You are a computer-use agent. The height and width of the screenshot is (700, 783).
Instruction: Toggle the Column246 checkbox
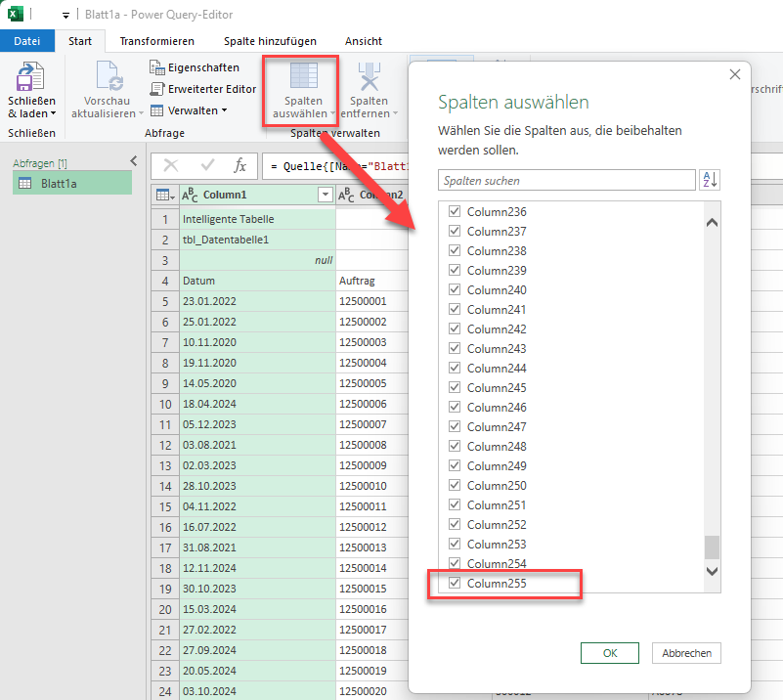tap(455, 407)
